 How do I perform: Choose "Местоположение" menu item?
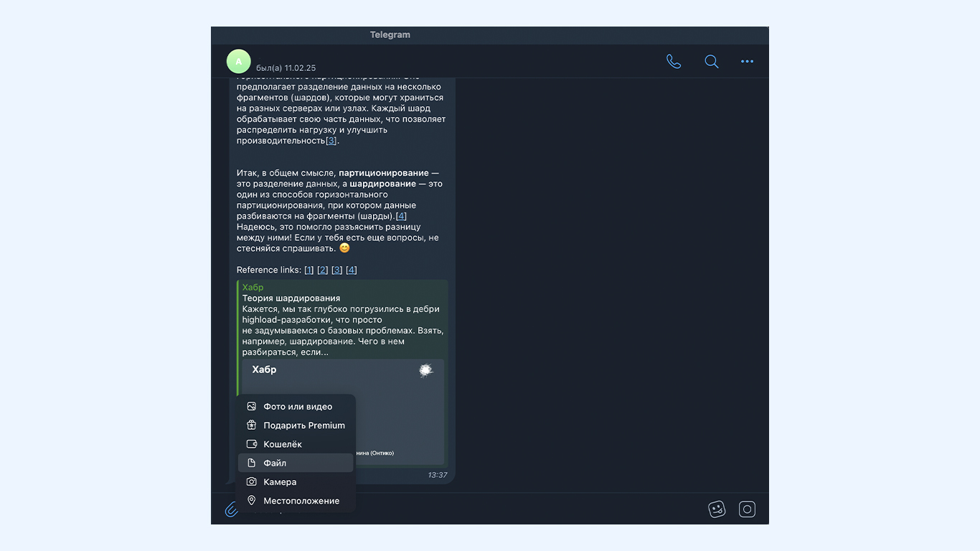tap(296, 501)
